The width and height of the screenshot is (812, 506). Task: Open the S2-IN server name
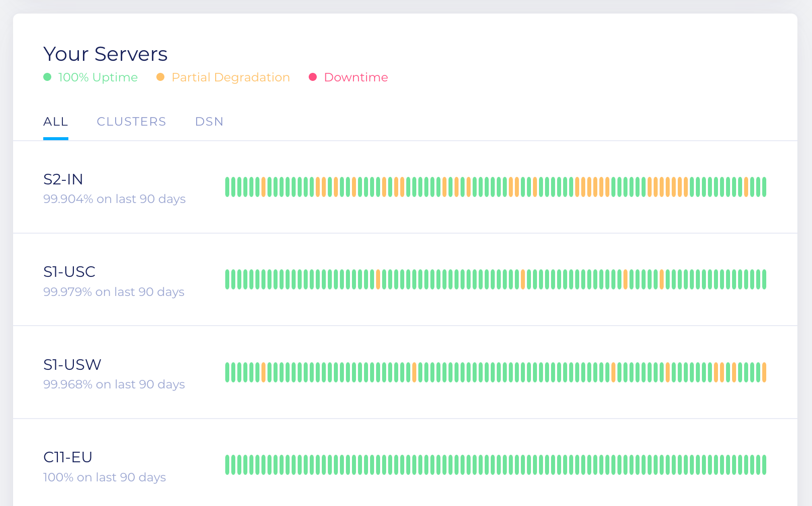point(63,179)
